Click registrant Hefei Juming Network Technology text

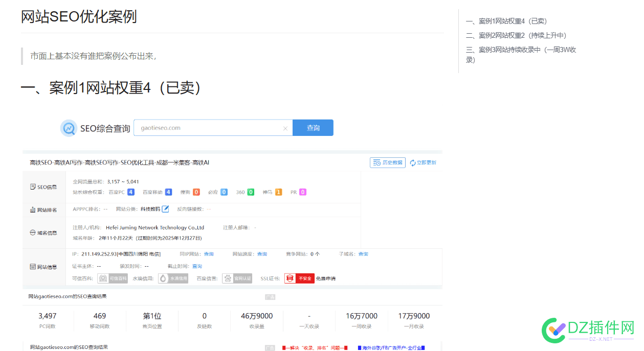click(155, 227)
